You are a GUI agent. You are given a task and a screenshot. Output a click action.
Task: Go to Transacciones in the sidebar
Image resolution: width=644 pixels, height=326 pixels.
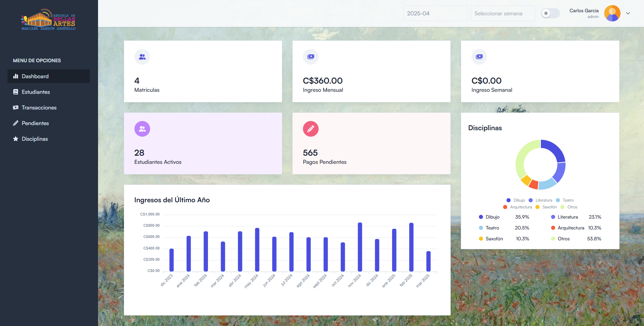coord(39,107)
